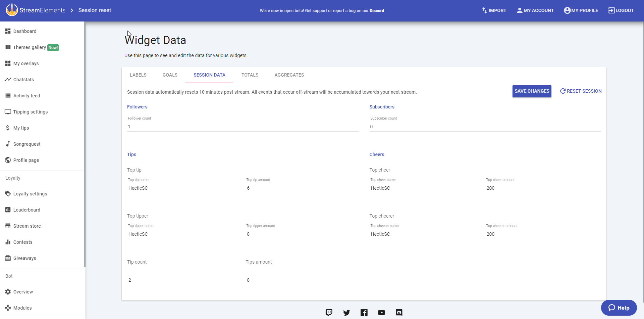This screenshot has height=319, width=644.
Task: Open Import from the top bar
Action: (x=494, y=10)
